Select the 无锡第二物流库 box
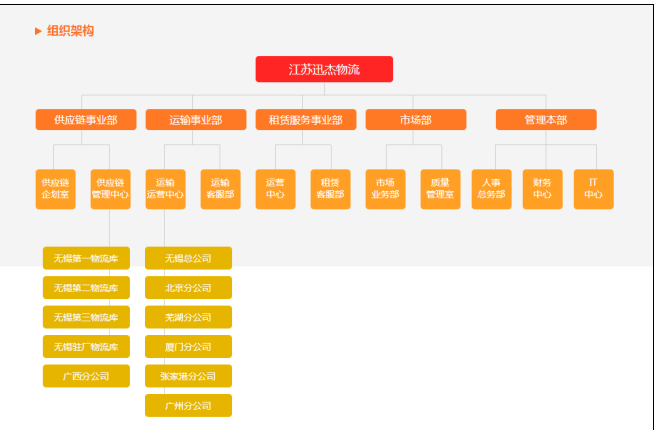The height and width of the screenshot is (430, 656). (x=86, y=287)
